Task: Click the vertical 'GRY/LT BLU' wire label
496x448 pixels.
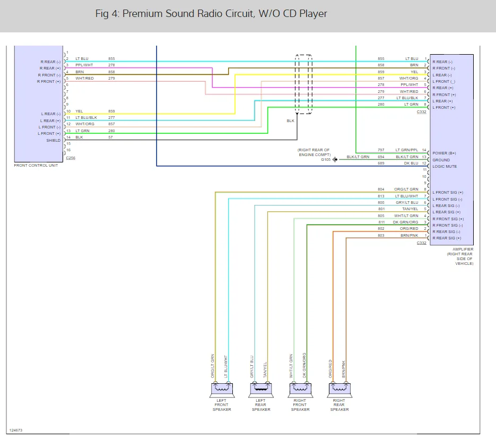Action: click(252, 367)
